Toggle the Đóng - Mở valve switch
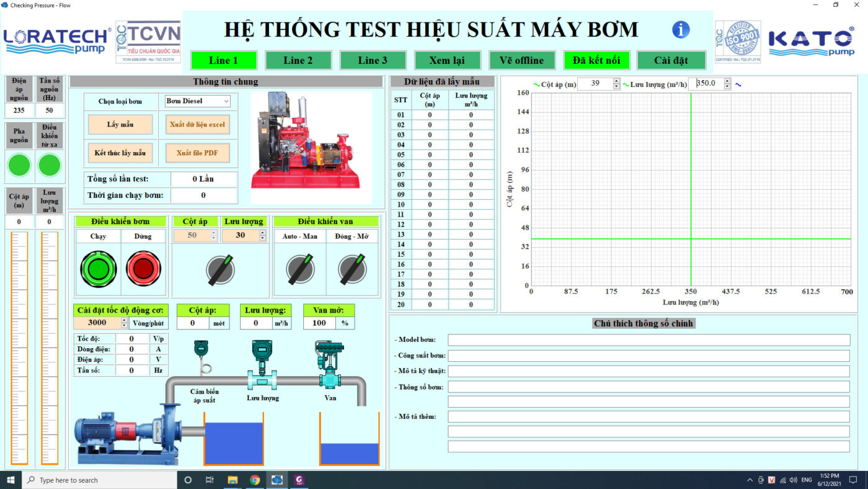The image size is (868, 489). pyautogui.click(x=352, y=269)
